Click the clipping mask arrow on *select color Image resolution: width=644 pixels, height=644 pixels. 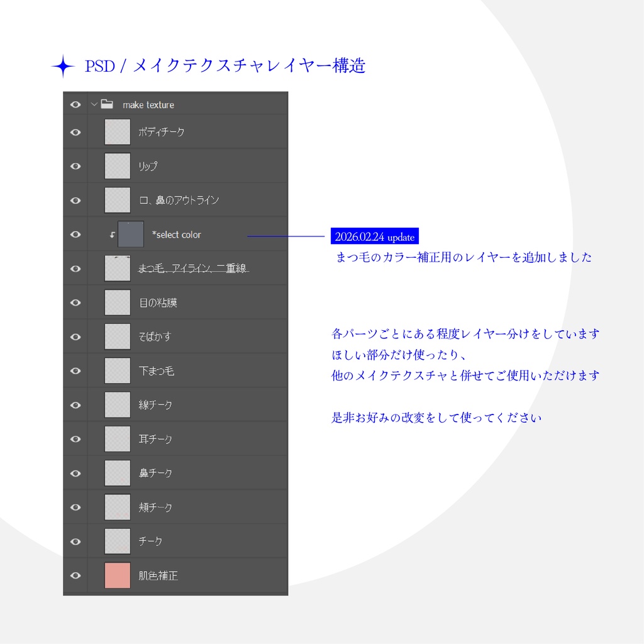(112, 235)
